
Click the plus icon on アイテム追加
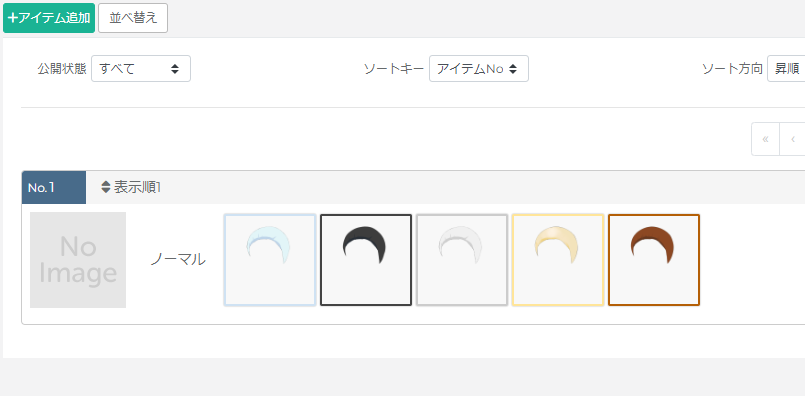pyautogui.click(x=13, y=18)
